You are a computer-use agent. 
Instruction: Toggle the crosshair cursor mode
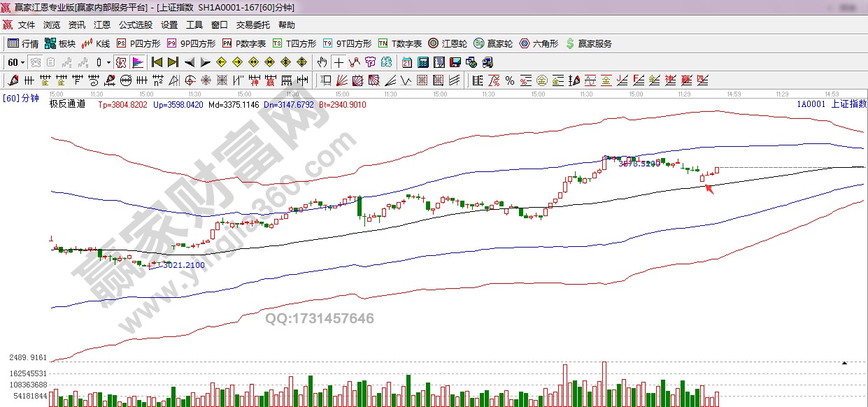pyautogui.click(x=338, y=62)
